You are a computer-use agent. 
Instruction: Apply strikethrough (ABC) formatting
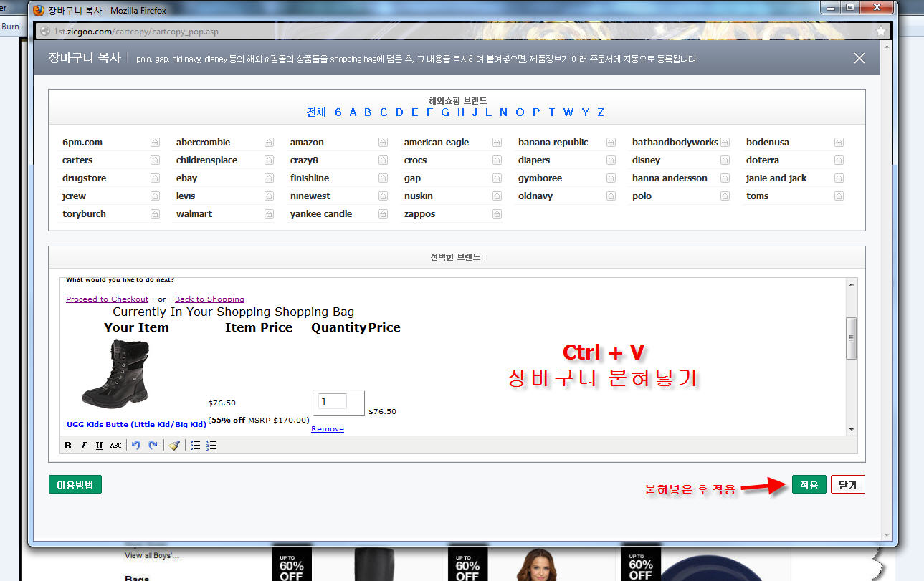pyautogui.click(x=115, y=446)
